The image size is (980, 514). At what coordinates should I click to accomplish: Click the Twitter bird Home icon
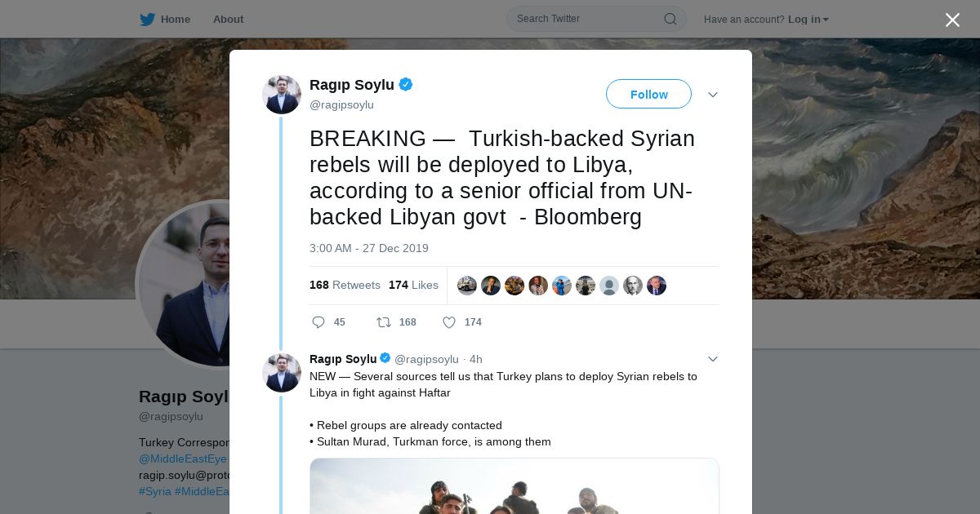pyautogui.click(x=147, y=19)
